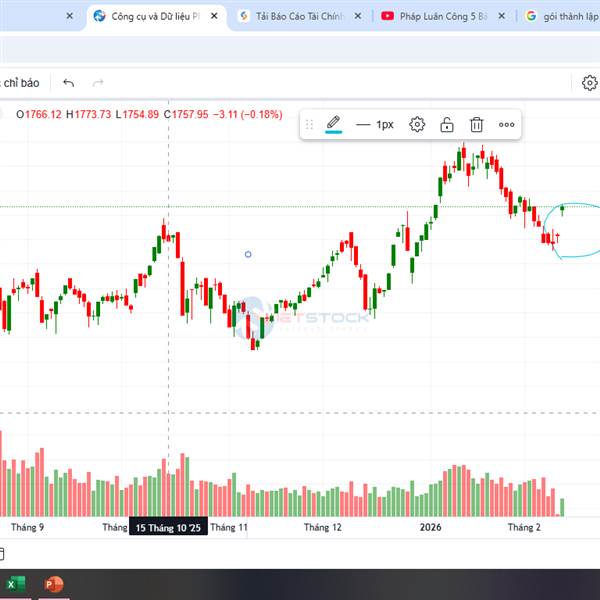Delete the drawing with trash icon
This screenshot has height=600, width=600.
coord(477,125)
